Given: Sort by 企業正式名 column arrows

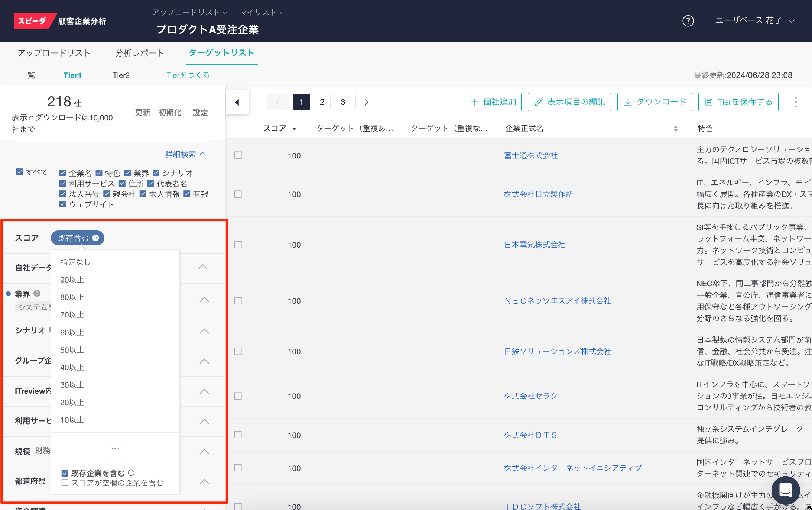Looking at the screenshot, I should point(675,129).
